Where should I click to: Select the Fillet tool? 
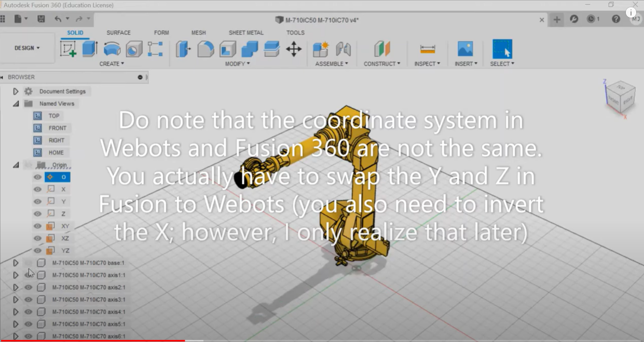coord(205,49)
